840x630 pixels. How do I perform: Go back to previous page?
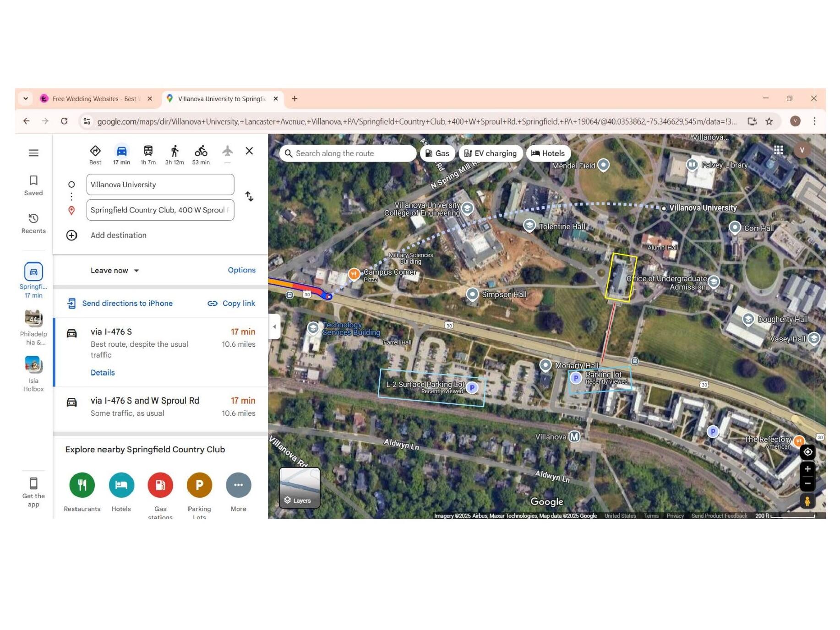(x=27, y=121)
